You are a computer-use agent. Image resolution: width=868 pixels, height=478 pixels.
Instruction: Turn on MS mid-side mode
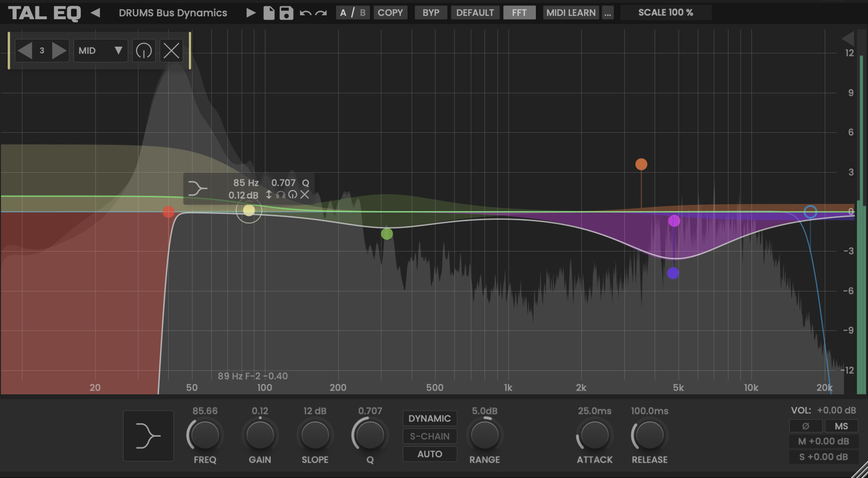[x=841, y=426]
